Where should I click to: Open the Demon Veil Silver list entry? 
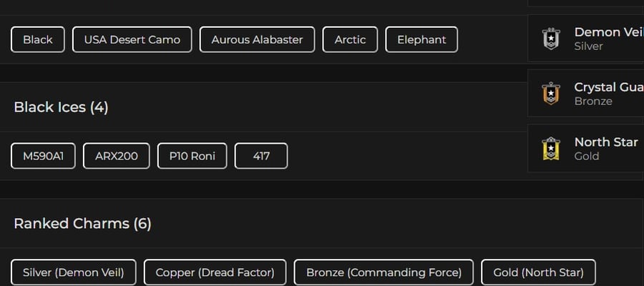point(585,39)
